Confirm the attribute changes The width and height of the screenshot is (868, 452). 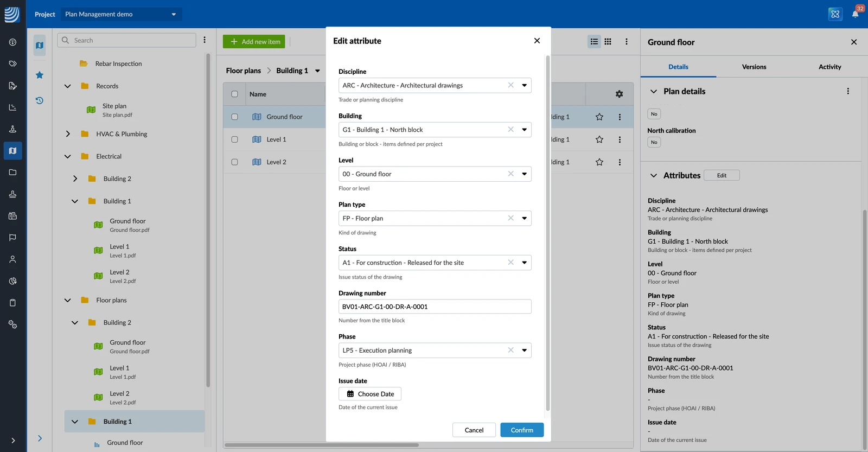coord(522,430)
